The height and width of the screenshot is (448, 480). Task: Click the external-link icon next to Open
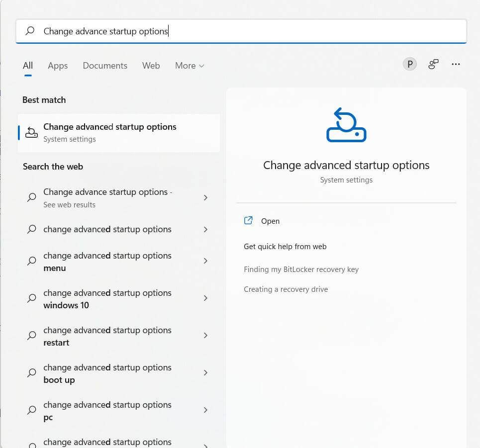[248, 220]
